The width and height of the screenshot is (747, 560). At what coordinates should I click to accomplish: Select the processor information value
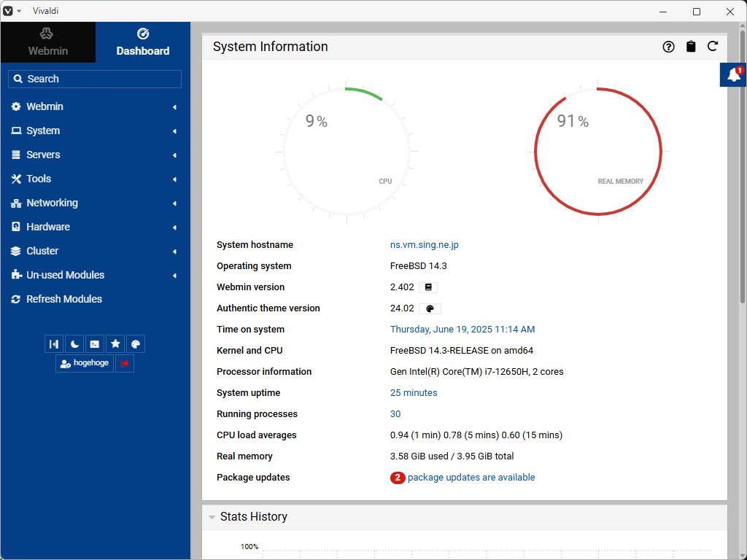pos(476,372)
